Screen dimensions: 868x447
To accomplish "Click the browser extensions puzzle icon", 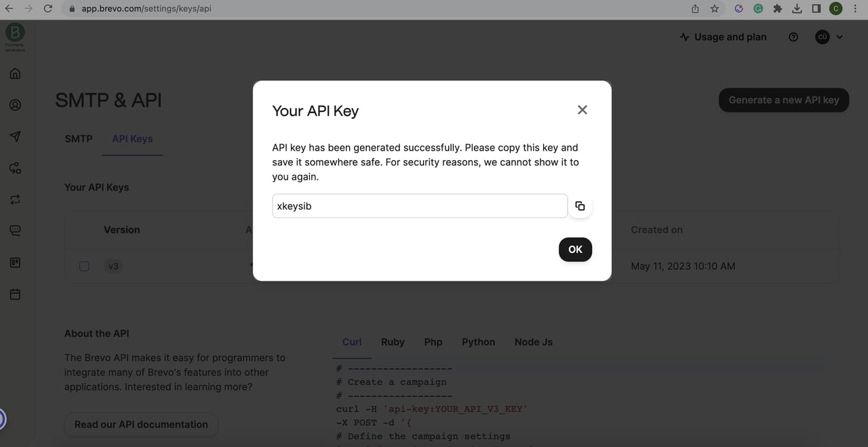I will (777, 8).
